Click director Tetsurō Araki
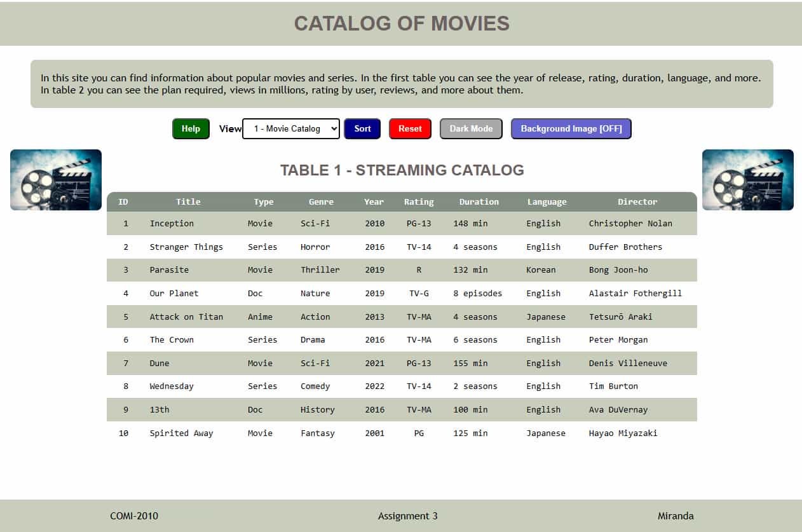This screenshot has height=532, width=802. point(620,317)
